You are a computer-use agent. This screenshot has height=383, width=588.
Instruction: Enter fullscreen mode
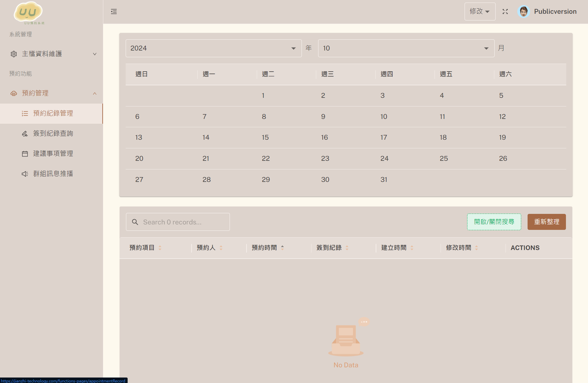coord(505,12)
